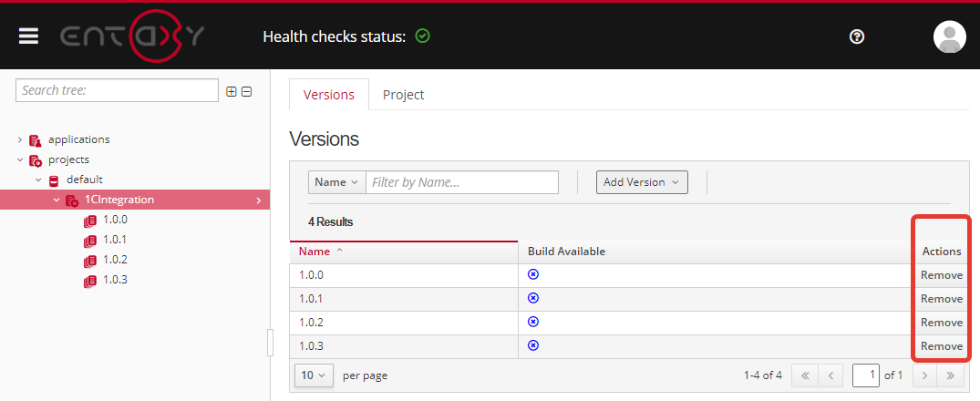980x401 pixels.
Task: Click the panel splitter handle
Action: (270, 342)
